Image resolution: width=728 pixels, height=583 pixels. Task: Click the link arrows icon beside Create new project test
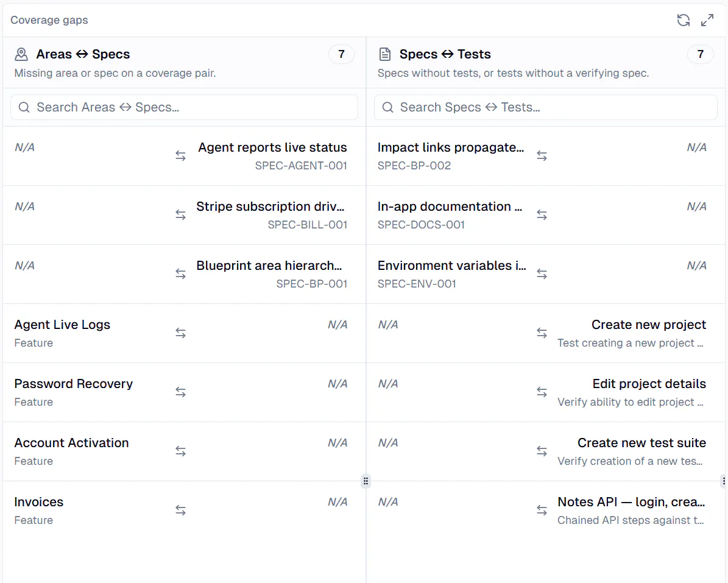(542, 333)
